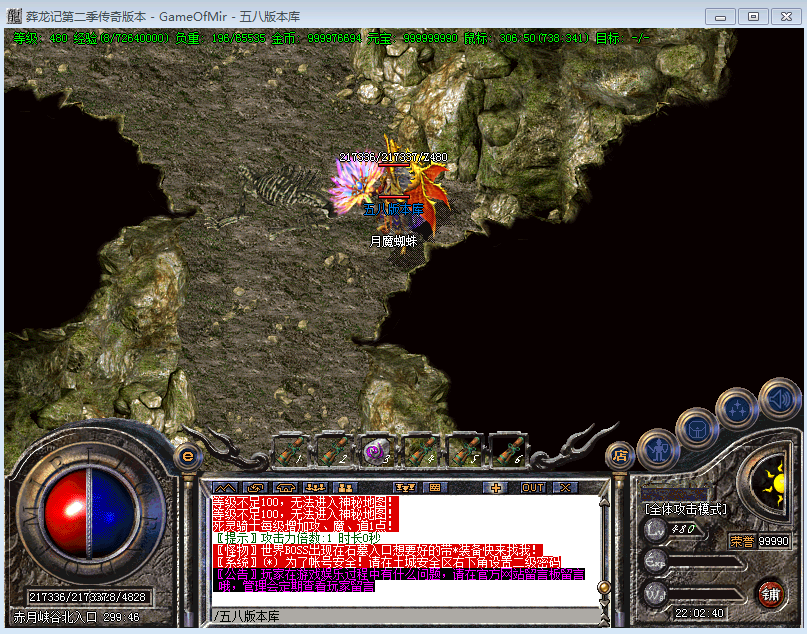Switch the 全体攻击模式 attack mode label
This screenshot has height=634, width=807.
(685, 509)
